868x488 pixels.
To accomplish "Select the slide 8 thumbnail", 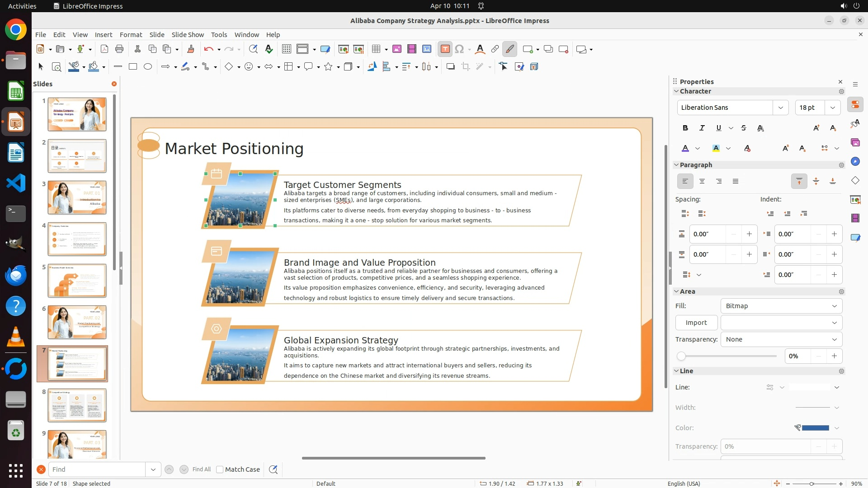I will point(77,405).
